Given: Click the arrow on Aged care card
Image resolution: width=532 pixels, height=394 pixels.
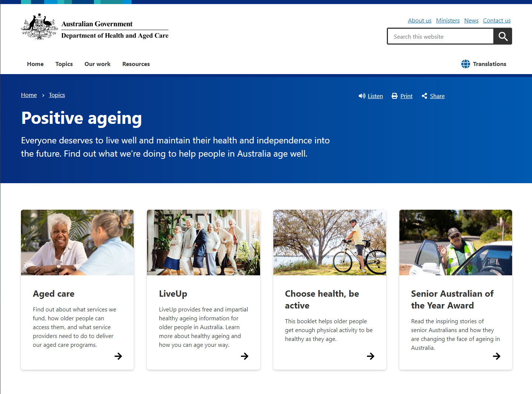Looking at the screenshot, I should click(118, 356).
